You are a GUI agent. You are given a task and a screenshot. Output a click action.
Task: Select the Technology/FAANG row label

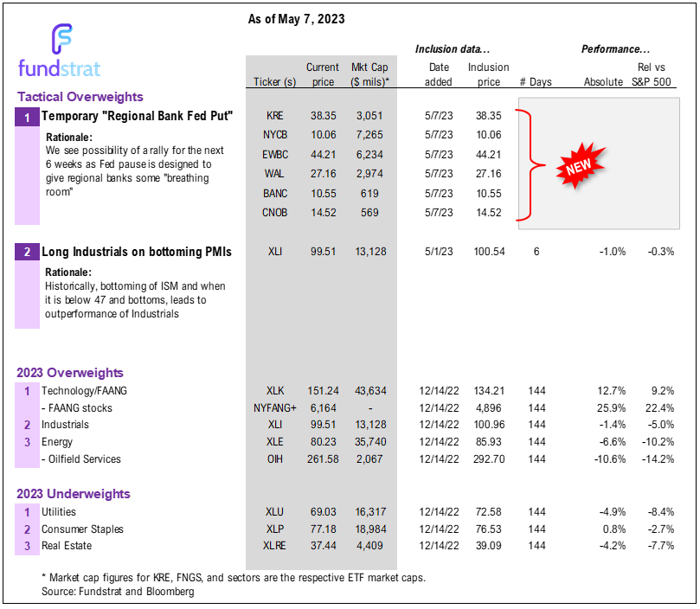click(85, 391)
